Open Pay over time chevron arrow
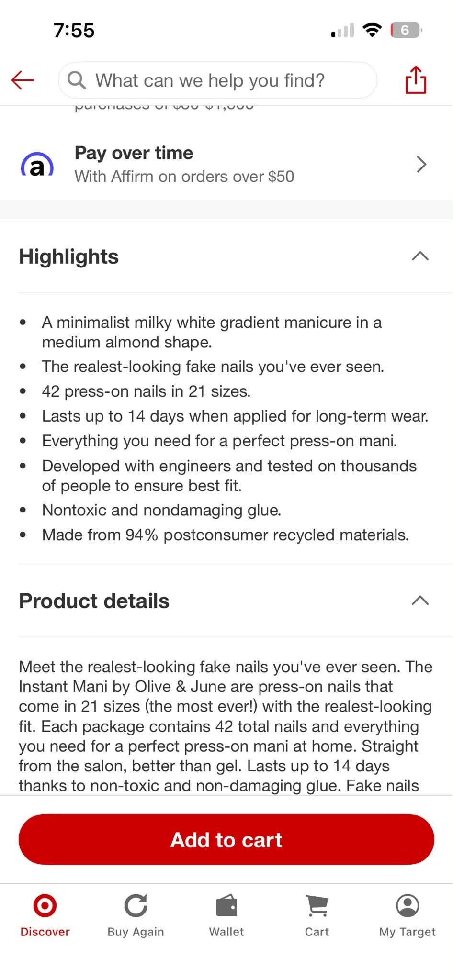Image resolution: width=453 pixels, height=980 pixels. tap(421, 164)
